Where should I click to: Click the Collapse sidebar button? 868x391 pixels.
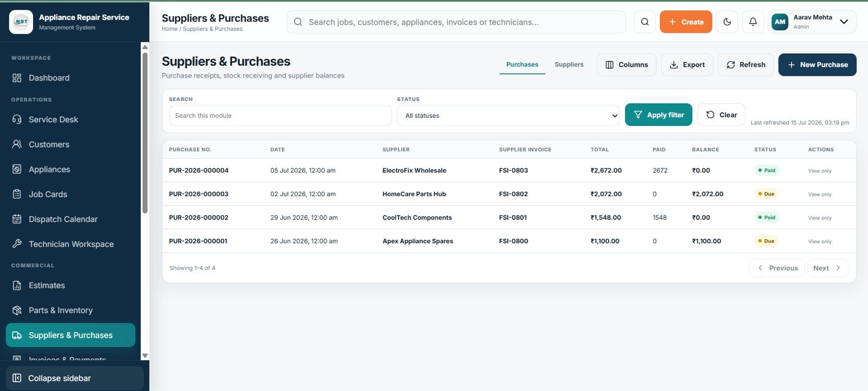coord(75,378)
